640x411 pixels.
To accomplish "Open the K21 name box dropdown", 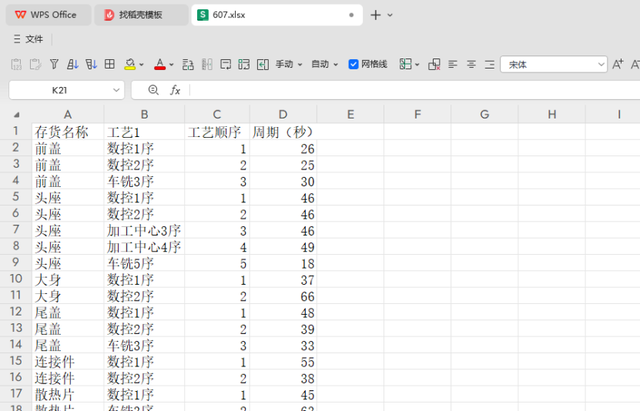I will [x=116, y=90].
